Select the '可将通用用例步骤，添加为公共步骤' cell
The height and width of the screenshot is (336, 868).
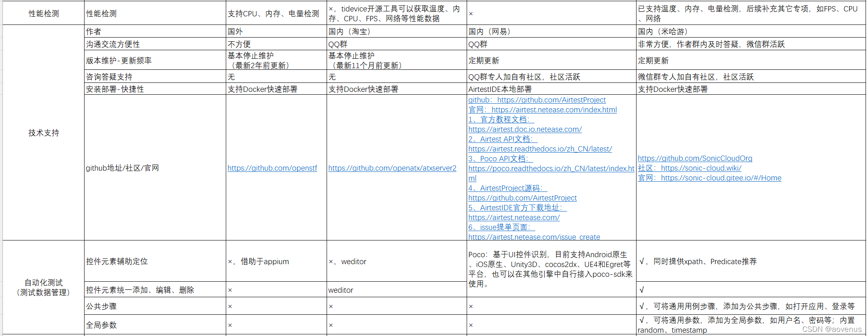(751, 306)
